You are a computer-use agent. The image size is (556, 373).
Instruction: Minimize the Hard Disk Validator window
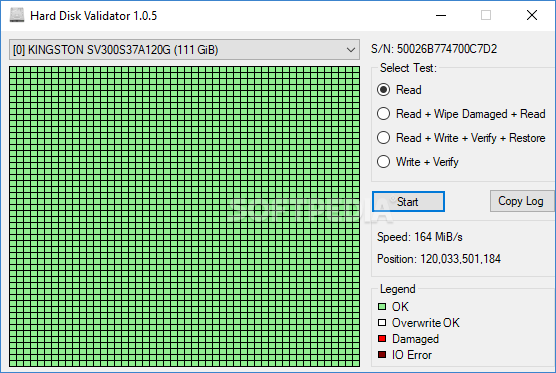click(441, 15)
